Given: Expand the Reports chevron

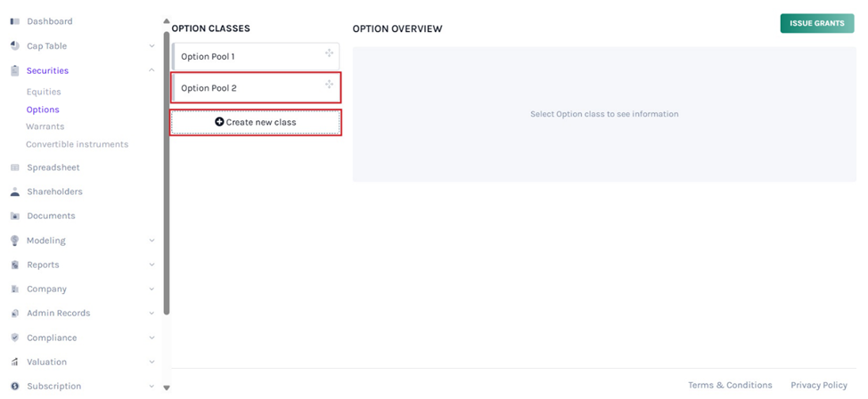Looking at the screenshot, I should pyautogui.click(x=151, y=265).
